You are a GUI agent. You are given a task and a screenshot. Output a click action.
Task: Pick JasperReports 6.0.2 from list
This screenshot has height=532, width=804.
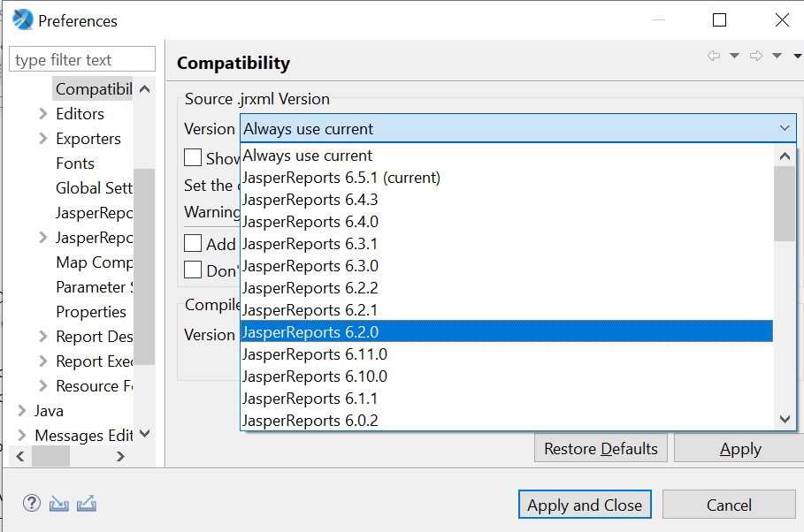coord(507,420)
